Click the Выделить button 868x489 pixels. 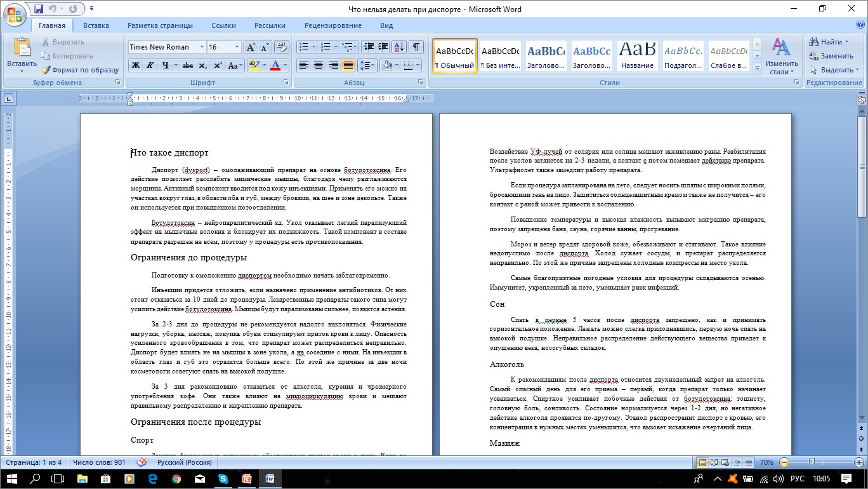point(834,70)
